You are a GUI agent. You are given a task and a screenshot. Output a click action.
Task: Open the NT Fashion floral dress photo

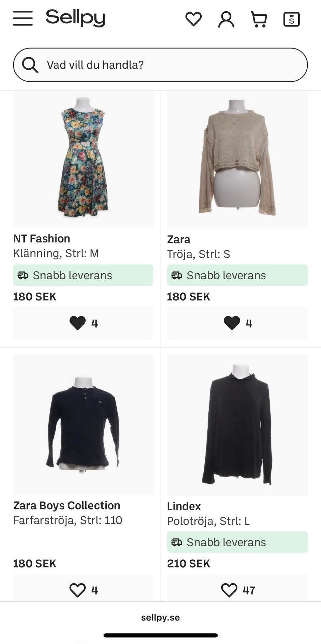pos(83,159)
